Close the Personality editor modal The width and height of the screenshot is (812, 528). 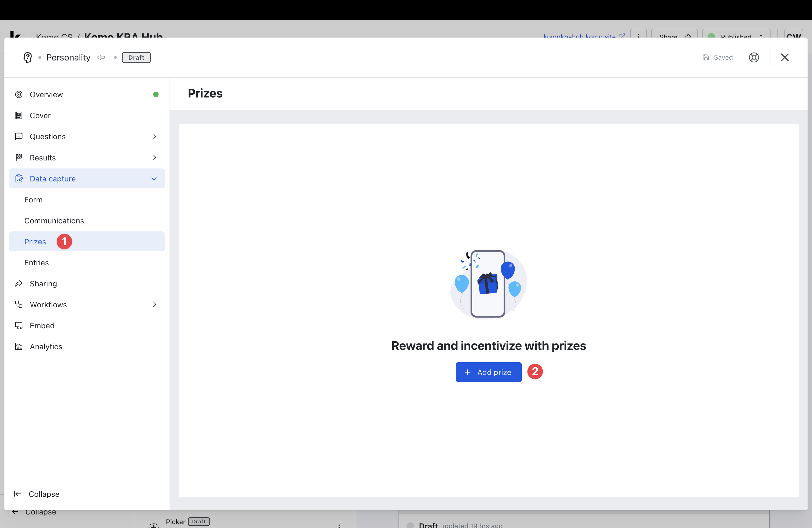tap(784, 57)
